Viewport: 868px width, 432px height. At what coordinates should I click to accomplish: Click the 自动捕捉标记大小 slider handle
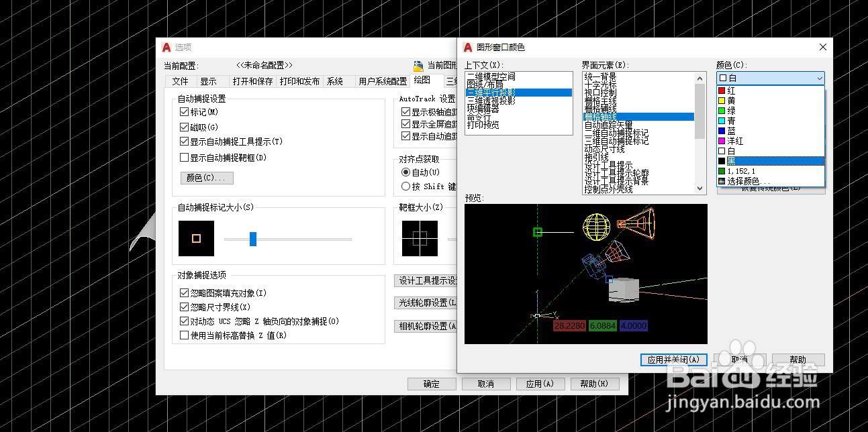253,239
